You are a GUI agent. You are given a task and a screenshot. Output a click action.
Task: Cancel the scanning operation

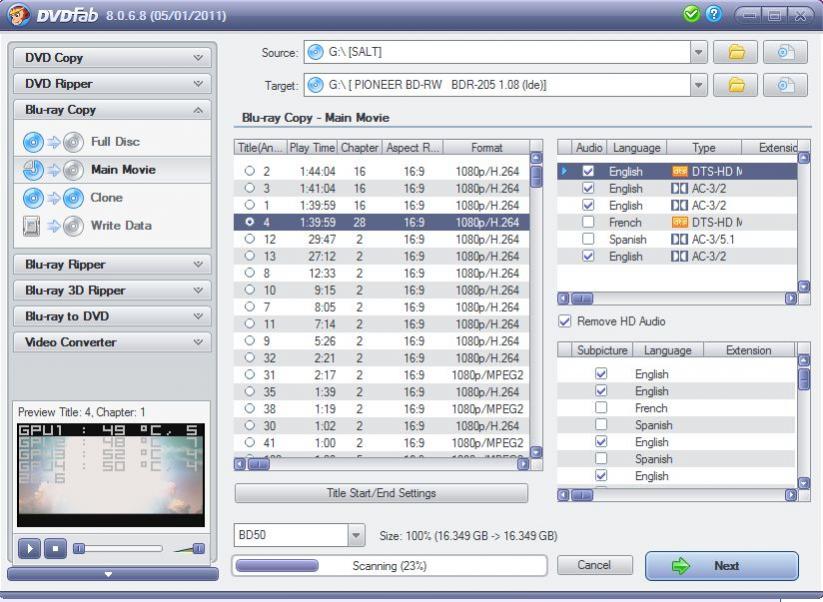point(594,565)
